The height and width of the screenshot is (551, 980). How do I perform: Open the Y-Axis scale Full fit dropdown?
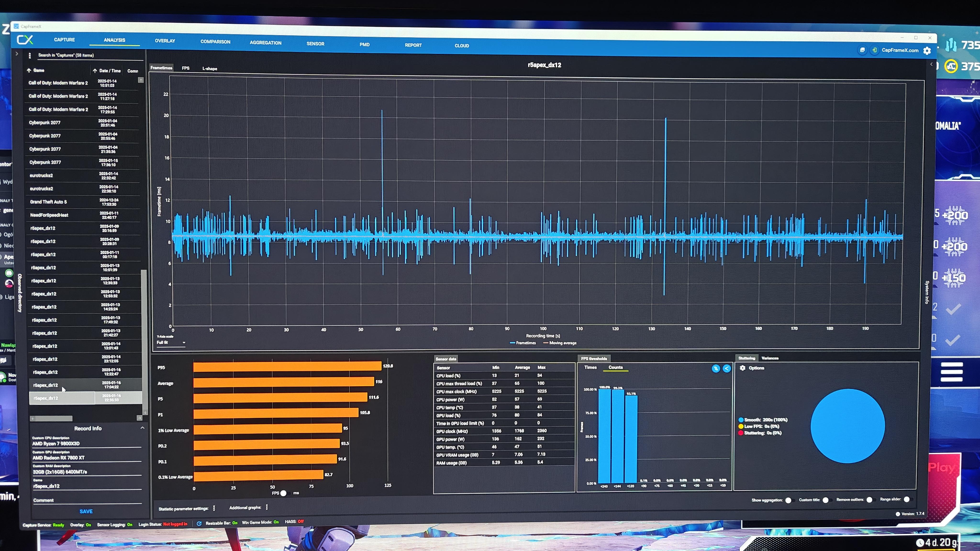click(x=171, y=343)
